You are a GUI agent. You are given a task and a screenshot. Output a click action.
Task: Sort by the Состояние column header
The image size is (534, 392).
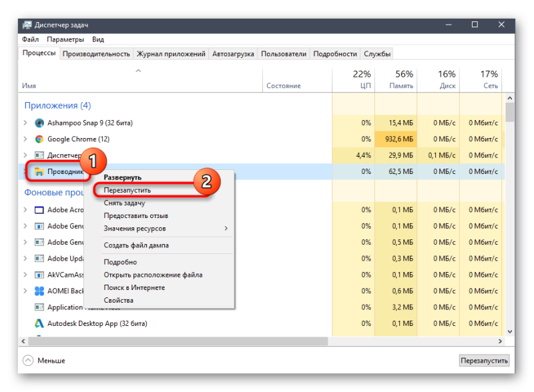(297, 80)
